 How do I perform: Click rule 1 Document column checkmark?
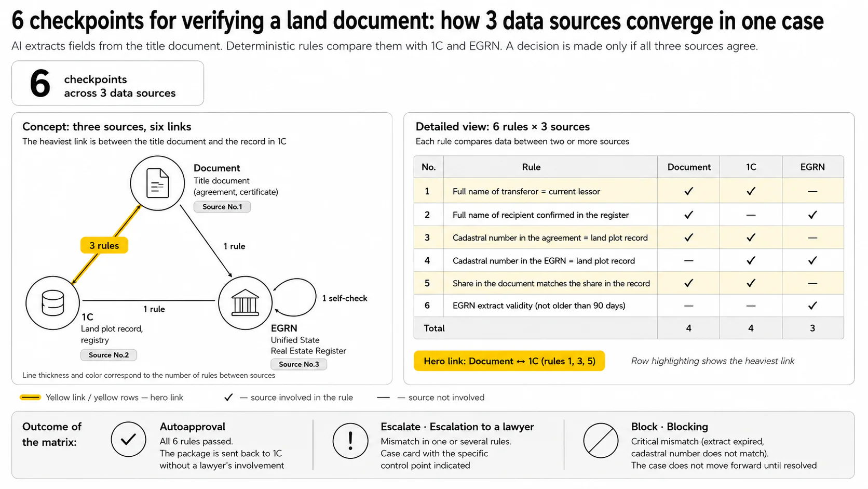click(x=688, y=191)
